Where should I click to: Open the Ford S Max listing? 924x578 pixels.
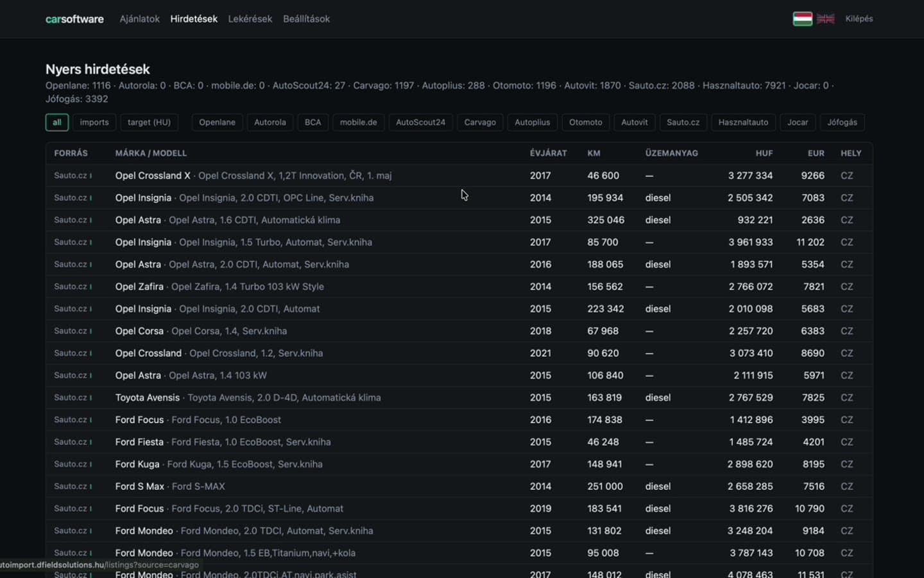tap(170, 486)
